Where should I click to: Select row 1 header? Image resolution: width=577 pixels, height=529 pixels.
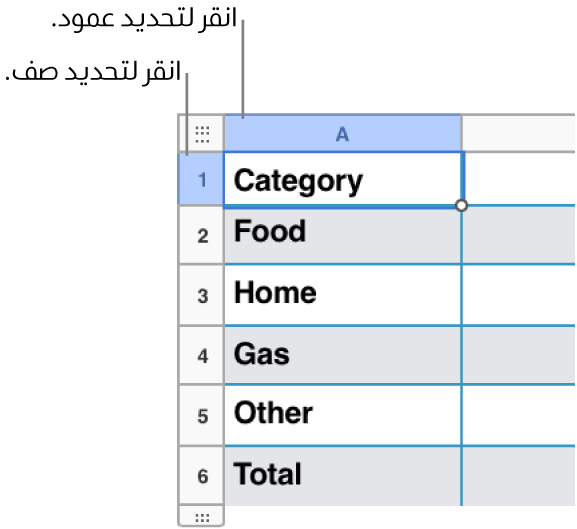(x=201, y=180)
